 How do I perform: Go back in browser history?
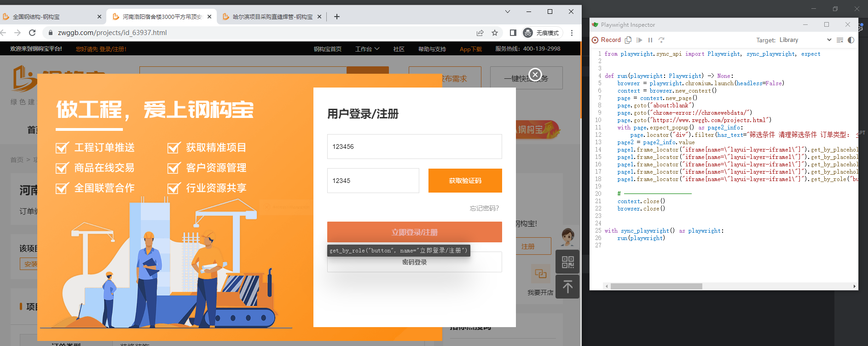click(3, 33)
